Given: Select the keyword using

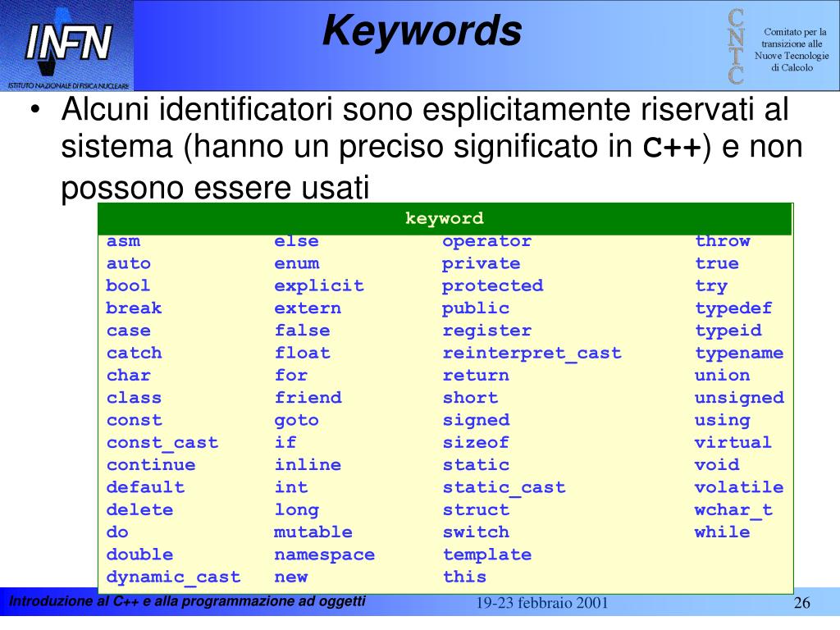Looking at the screenshot, I should click(723, 421).
